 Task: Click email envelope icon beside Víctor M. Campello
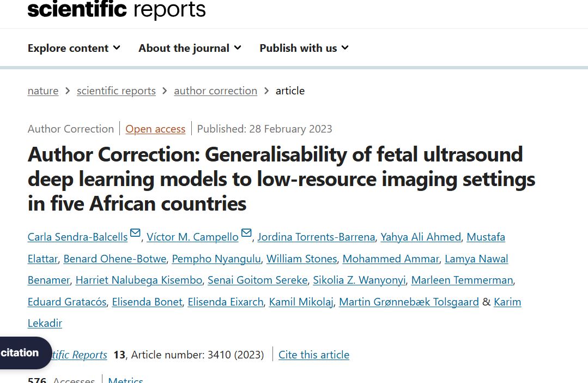pos(246,234)
